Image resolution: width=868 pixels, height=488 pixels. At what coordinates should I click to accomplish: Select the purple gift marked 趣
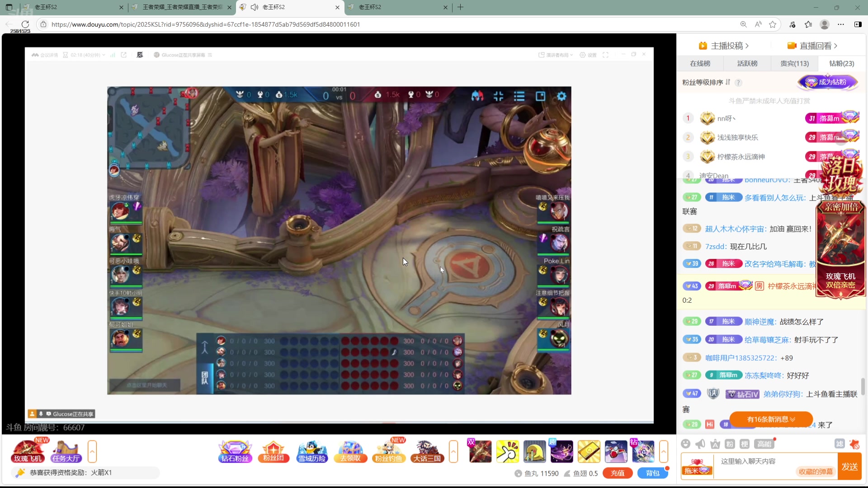point(561,451)
